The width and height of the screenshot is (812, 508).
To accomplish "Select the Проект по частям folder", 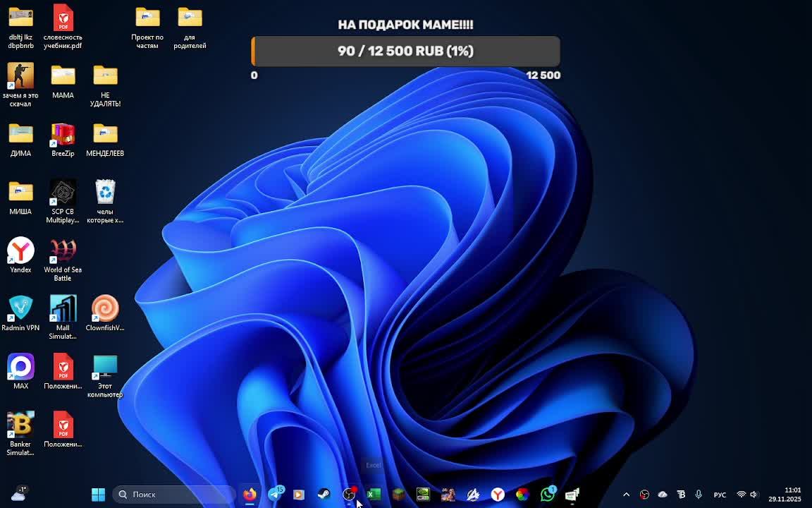I will [147, 27].
